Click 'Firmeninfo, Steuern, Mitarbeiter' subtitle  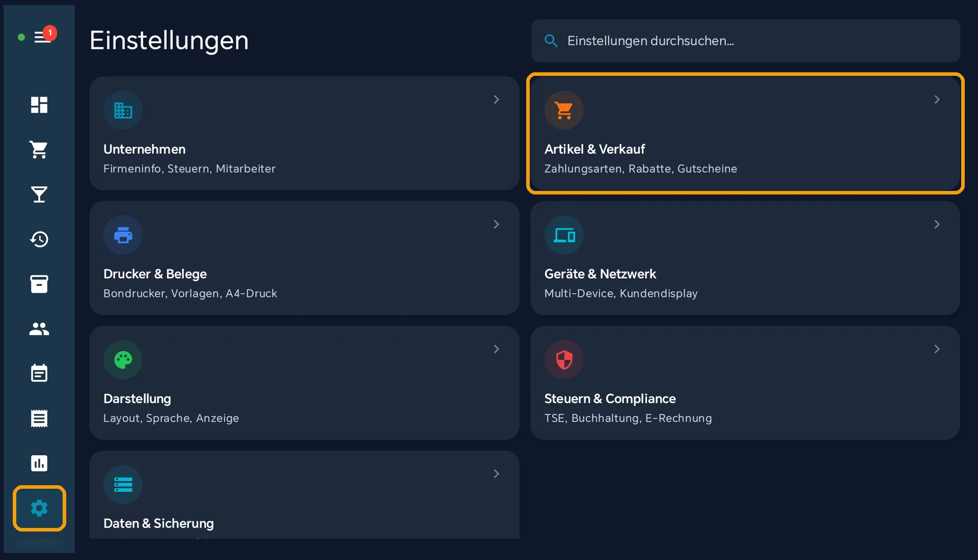189,169
